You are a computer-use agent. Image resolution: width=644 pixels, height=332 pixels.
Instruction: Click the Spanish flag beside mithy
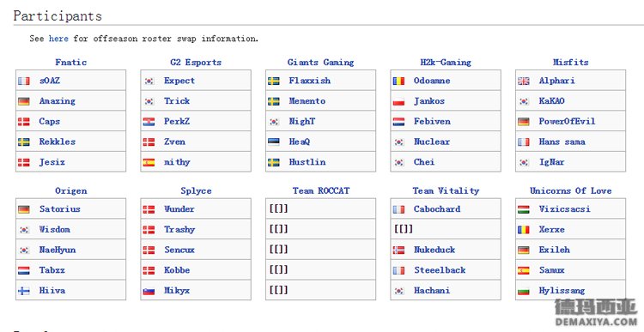point(149,162)
